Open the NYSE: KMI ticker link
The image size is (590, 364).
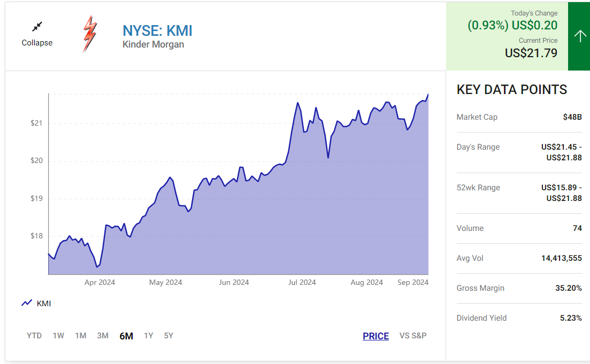click(x=157, y=30)
